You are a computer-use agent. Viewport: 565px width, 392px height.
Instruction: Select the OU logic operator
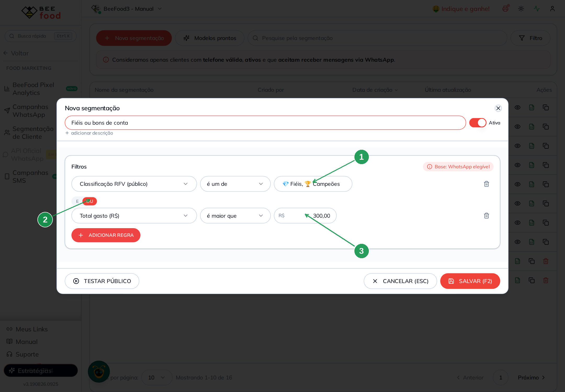[90, 201]
